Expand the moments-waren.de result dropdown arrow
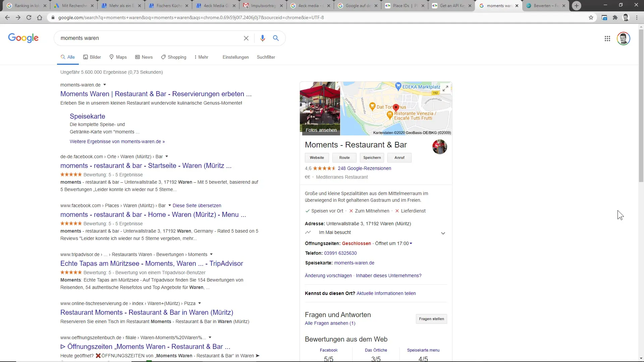Image resolution: width=644 pixels, height=362 pixels. (105, 85)
